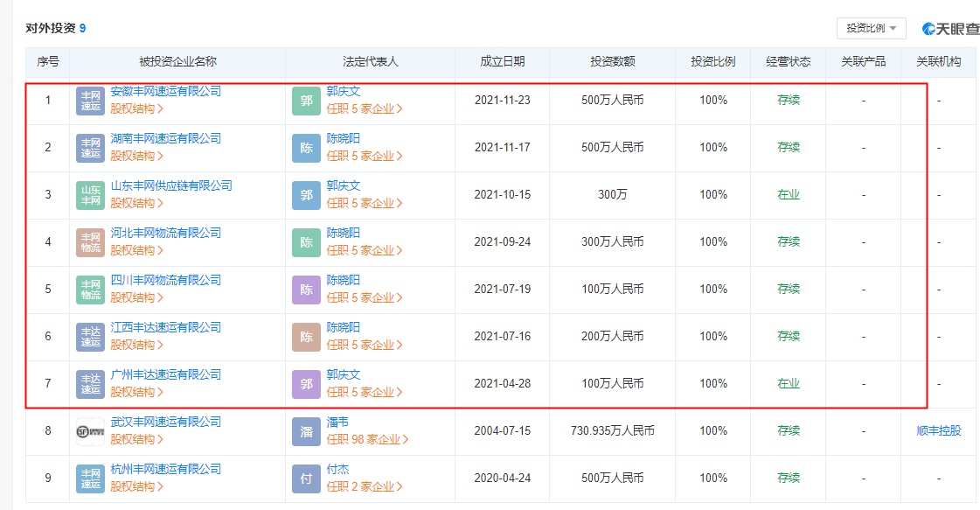Click legal representative 陈晓阳 in row 2

point(343,138)
